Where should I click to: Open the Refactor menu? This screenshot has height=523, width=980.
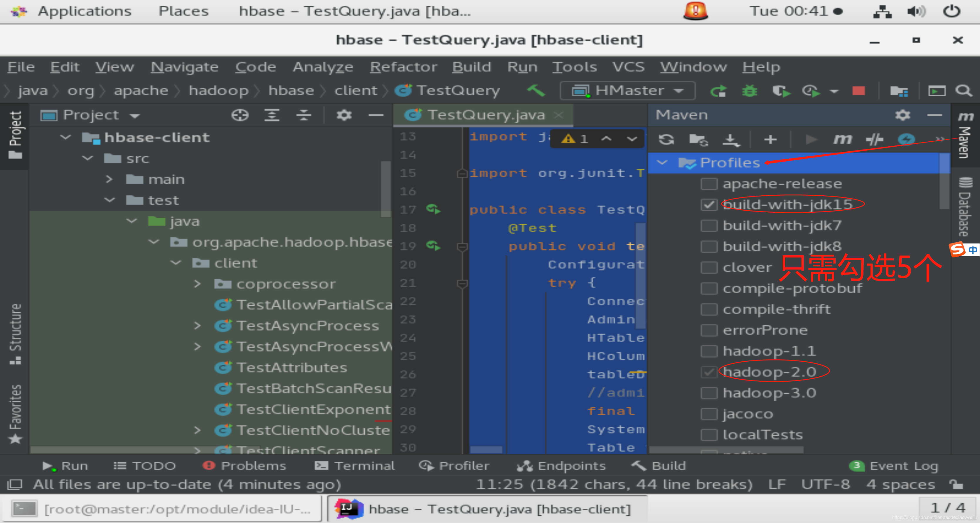(x=403, y=67)
